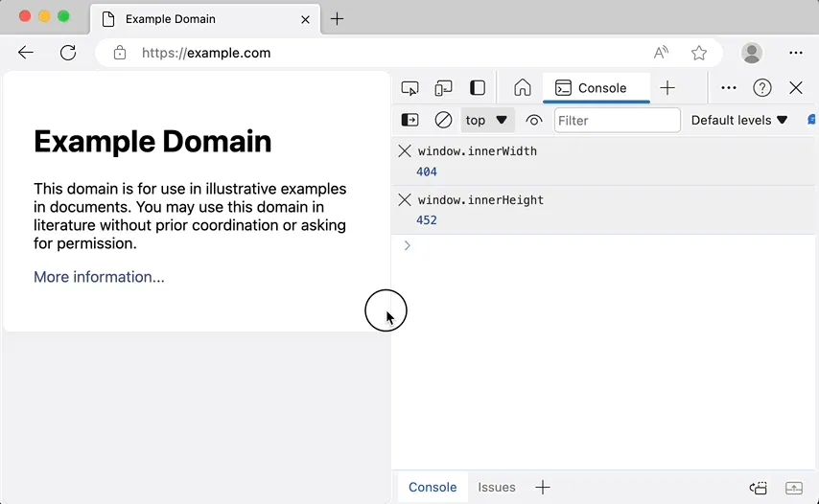This screenshot has height=504, width=819.
Task: Activate the Inspect element tool
Action: tap(410, 88)
